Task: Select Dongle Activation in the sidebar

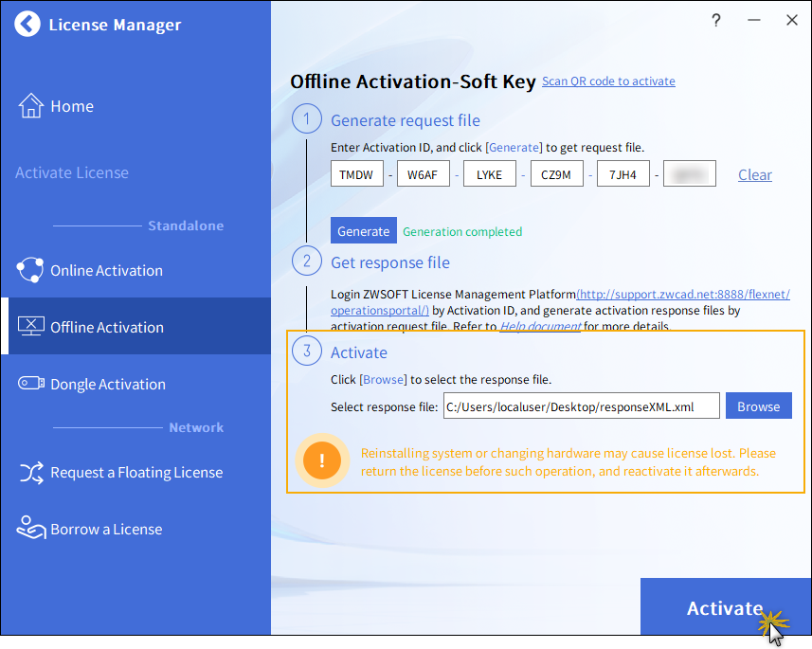Action: tap(107, 384)
